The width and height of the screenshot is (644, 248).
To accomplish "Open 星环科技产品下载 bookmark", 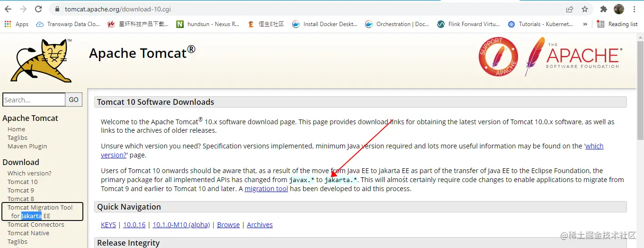I will coord(138,24).
